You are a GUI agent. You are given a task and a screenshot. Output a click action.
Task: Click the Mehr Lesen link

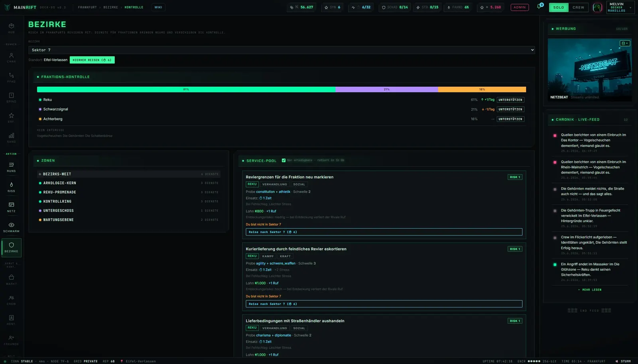590,290
